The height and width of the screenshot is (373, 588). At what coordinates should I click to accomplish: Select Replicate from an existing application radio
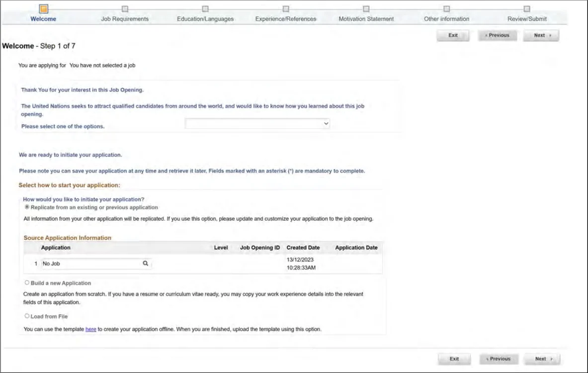click(27, 207)
